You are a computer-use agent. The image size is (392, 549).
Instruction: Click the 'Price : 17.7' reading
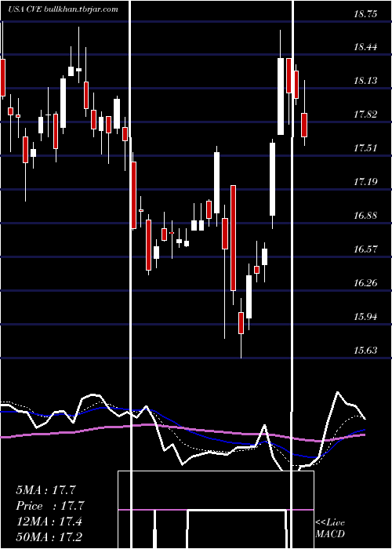50,506
